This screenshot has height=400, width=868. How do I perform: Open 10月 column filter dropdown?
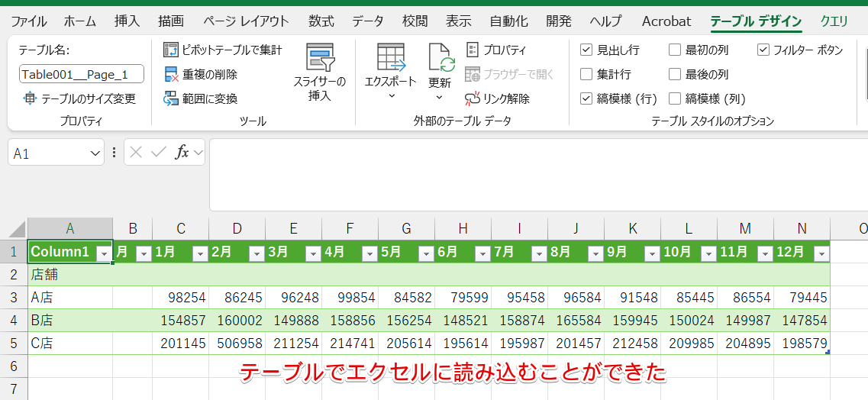click(708, 253)
